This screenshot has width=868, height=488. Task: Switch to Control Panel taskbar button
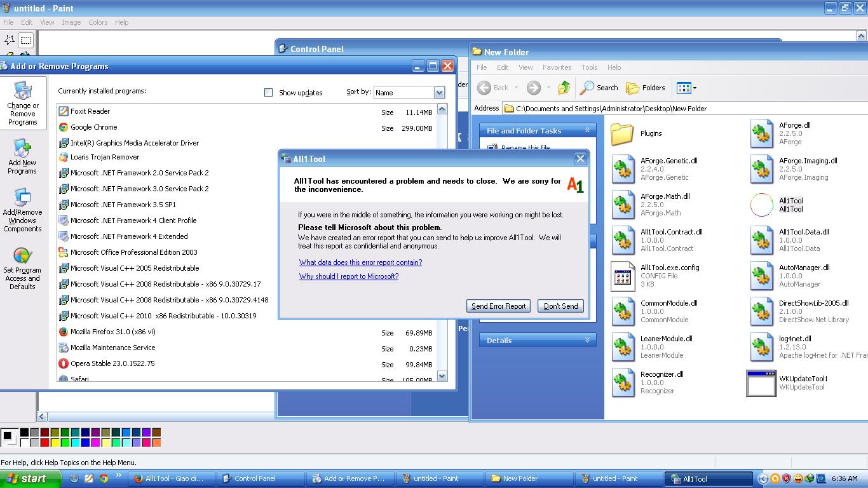coord(261,478)
